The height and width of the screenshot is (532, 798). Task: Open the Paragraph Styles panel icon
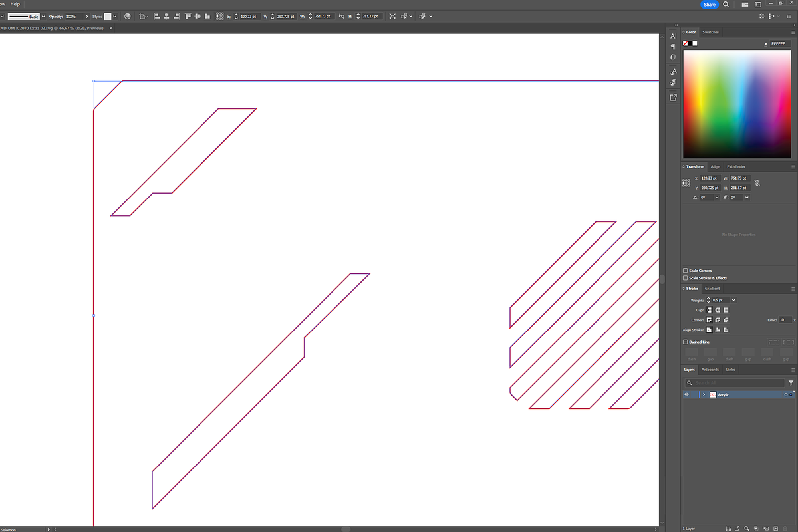673,82
